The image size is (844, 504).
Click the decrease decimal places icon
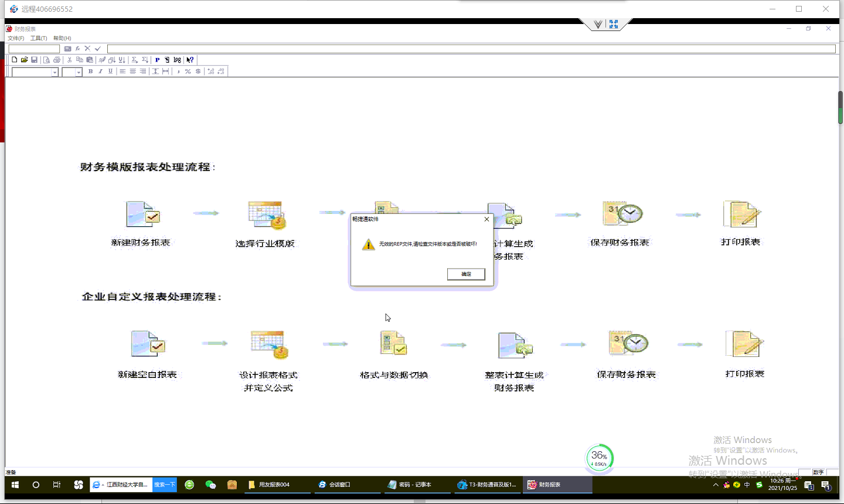click(x=221, y=71)
